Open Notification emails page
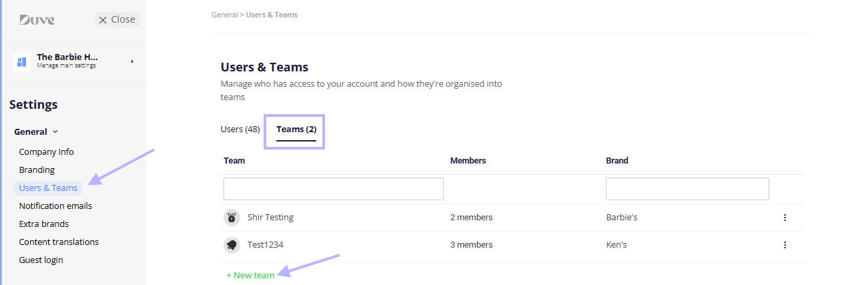The image size is (868, 285). (55, 206)
